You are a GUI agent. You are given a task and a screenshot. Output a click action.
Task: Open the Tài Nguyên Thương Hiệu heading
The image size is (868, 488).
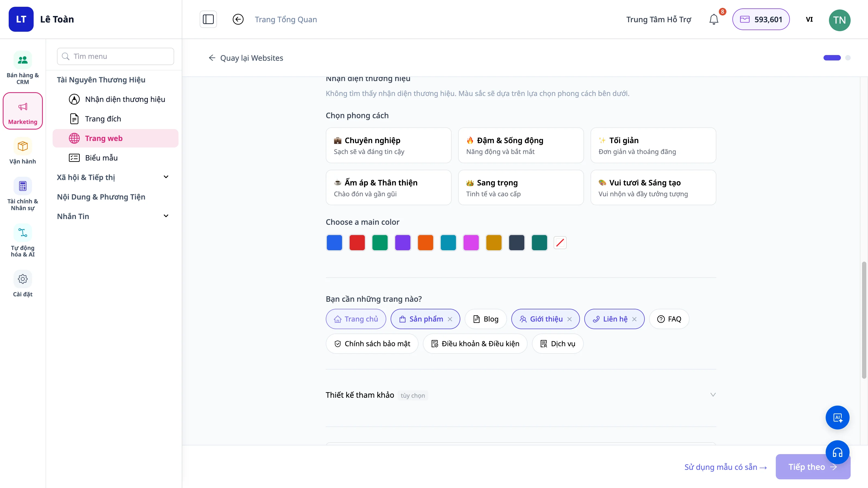pyautogui.click(x=101, y=79)
